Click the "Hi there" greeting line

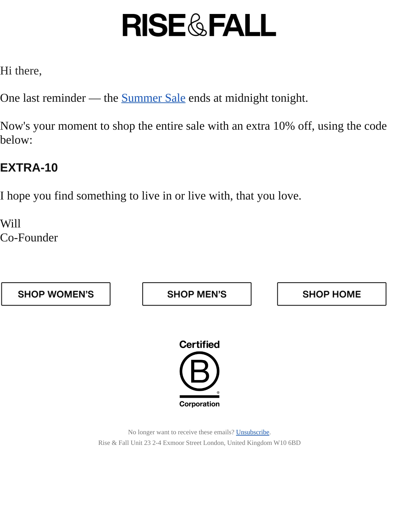(x=21, y=71)
